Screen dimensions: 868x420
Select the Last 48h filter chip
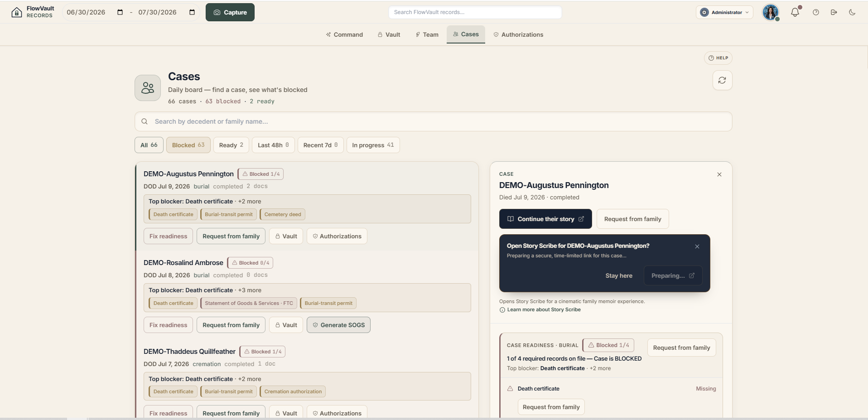pyautogui.click(x=273, y=145)
